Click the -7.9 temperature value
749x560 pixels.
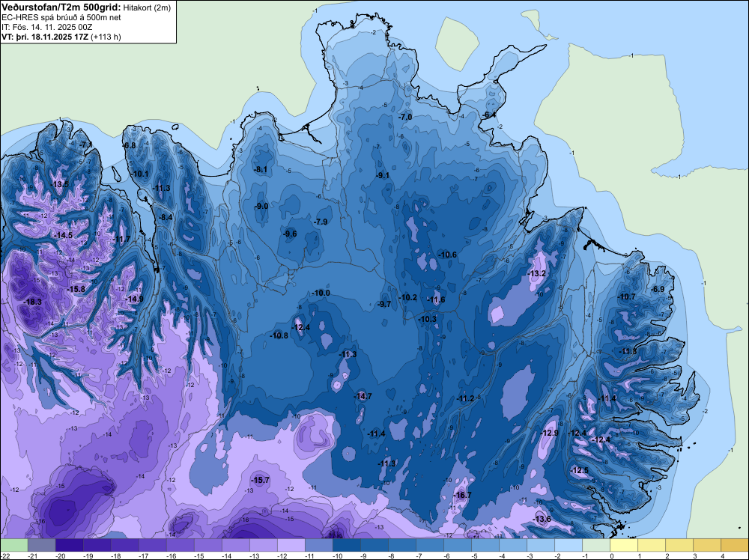321,222
